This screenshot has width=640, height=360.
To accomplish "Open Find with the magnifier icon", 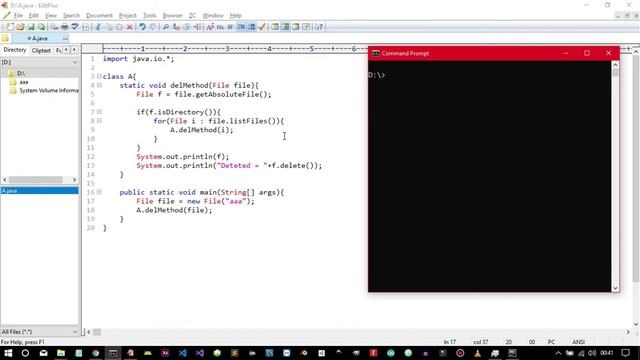I will [x=166, y=27].
